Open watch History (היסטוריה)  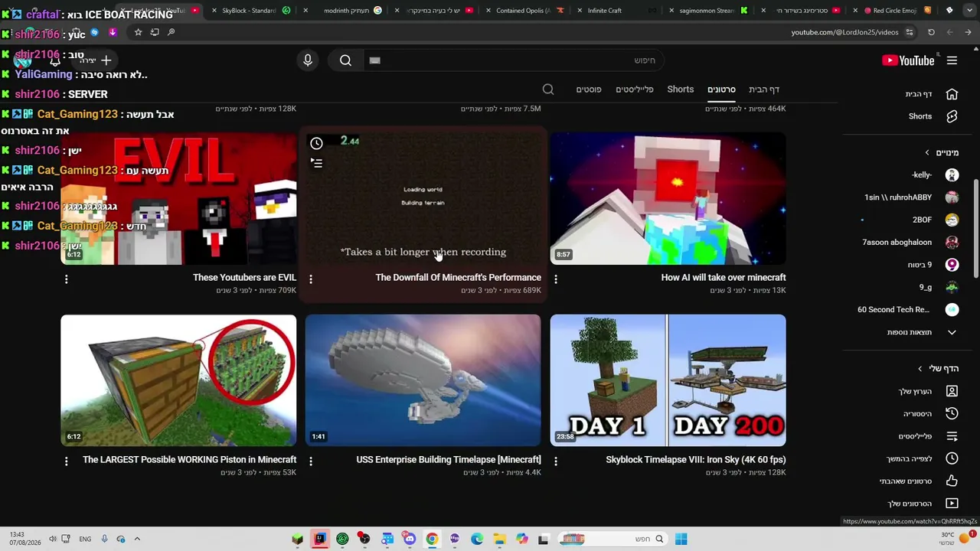pos(929,413)
